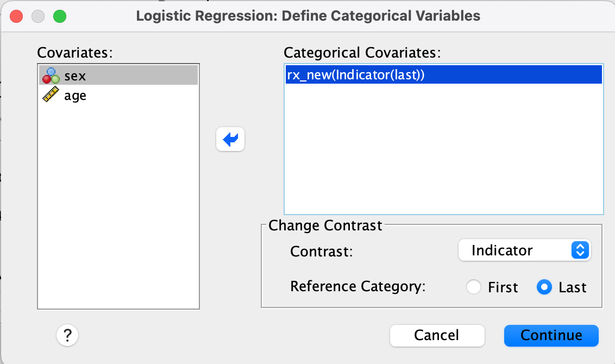Minimize dialog with the yellow window button
Image resolution: width=615 pixels, height=364 pixels.
point(38,16)
